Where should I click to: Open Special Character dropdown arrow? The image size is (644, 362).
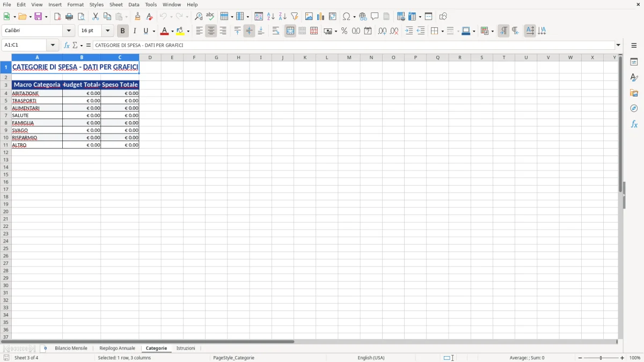pos(355,17)
